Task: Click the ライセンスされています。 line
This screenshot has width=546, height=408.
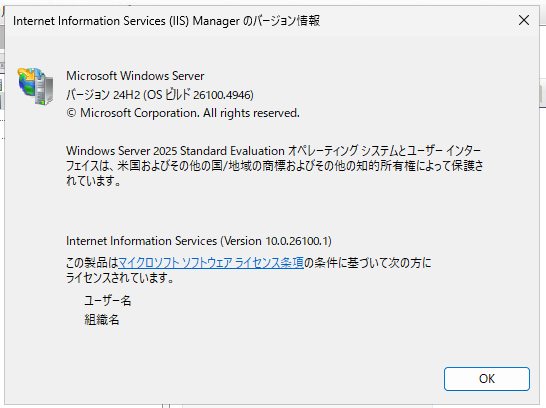Action: [120, 278]
